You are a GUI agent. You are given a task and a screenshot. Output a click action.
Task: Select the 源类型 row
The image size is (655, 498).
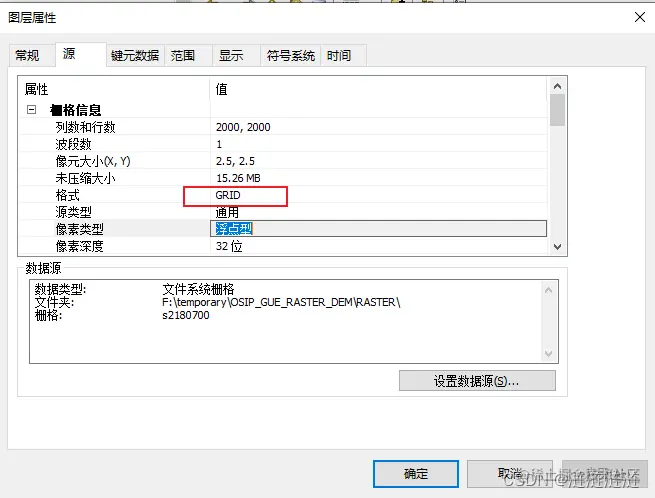[x=283, y=212]
